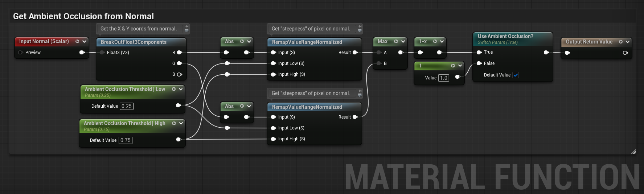This screenshot has width=644, height=194.
Task: Click the top Remap node's Input Low pin
Action: point(274,63)
